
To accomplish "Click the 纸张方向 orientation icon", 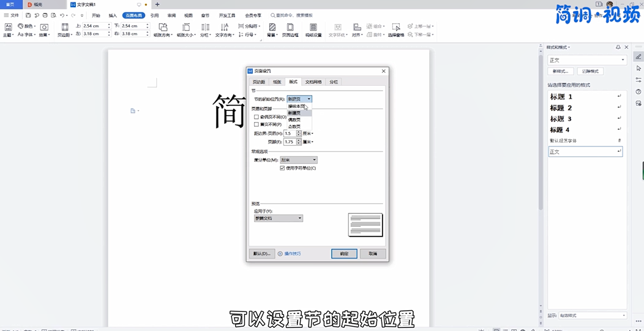I will [x=163, y=28].
